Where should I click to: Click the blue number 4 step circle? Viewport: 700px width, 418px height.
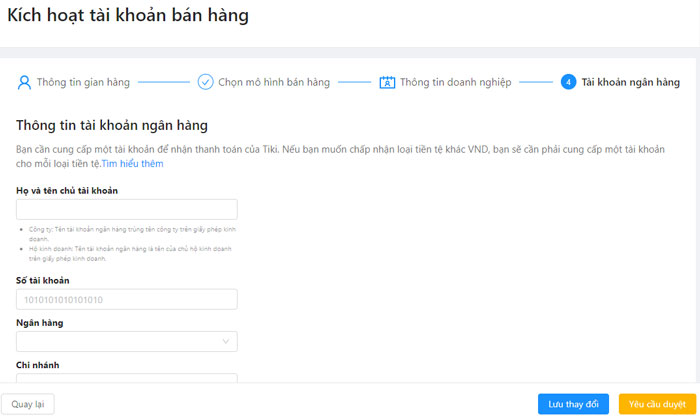point(568,82)
